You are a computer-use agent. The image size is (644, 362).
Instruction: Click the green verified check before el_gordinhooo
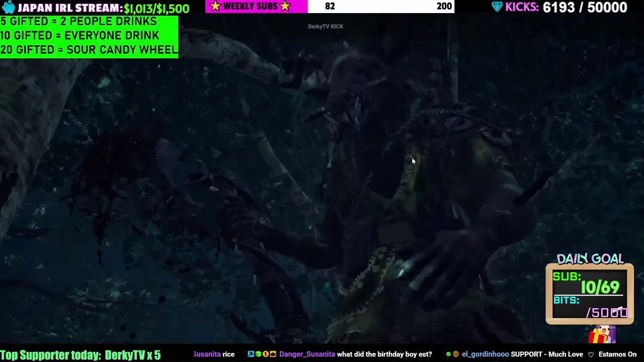[x=448, y=354]
